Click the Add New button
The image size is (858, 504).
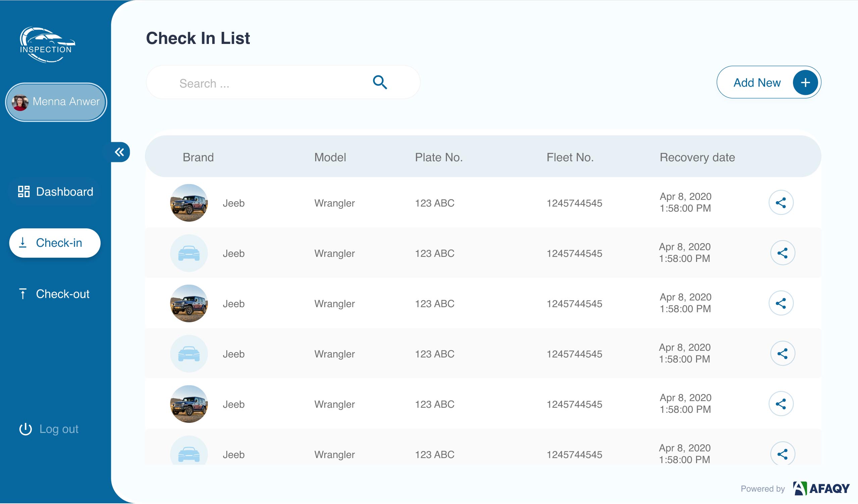tap(769, 82)
